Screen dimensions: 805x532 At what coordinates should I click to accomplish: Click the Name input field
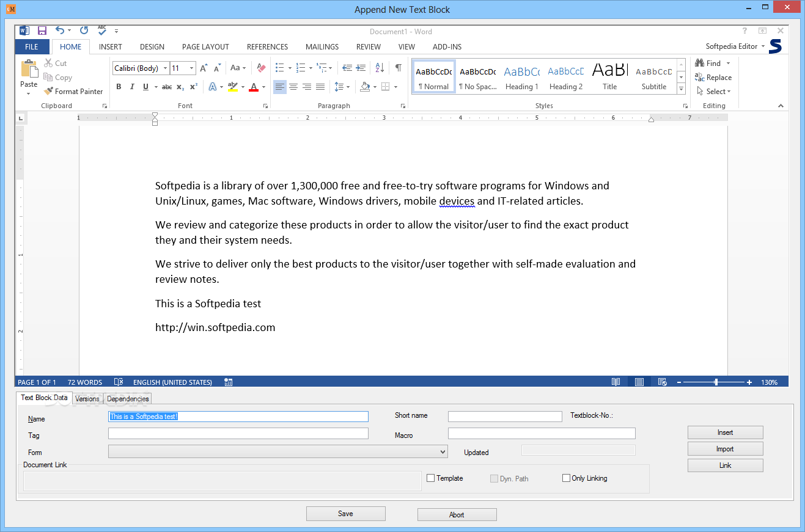pyautogui.click(x=238, y=417)
